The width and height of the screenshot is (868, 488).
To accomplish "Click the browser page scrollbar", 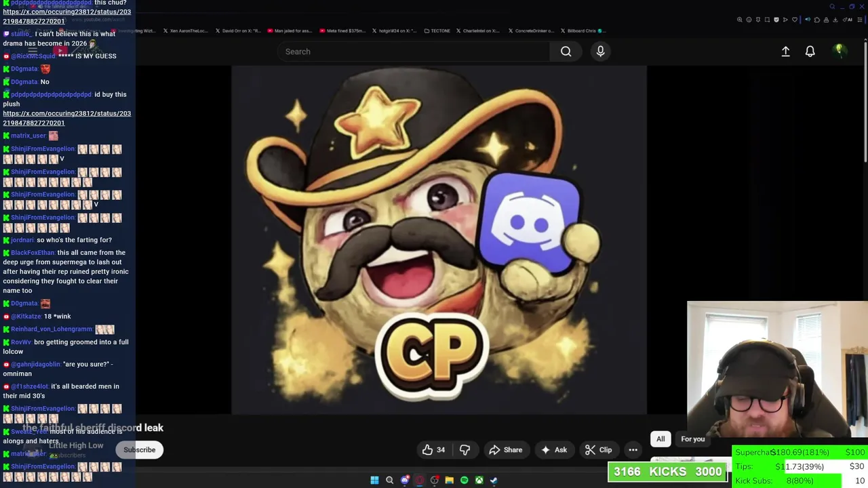I will click(865, 102).
